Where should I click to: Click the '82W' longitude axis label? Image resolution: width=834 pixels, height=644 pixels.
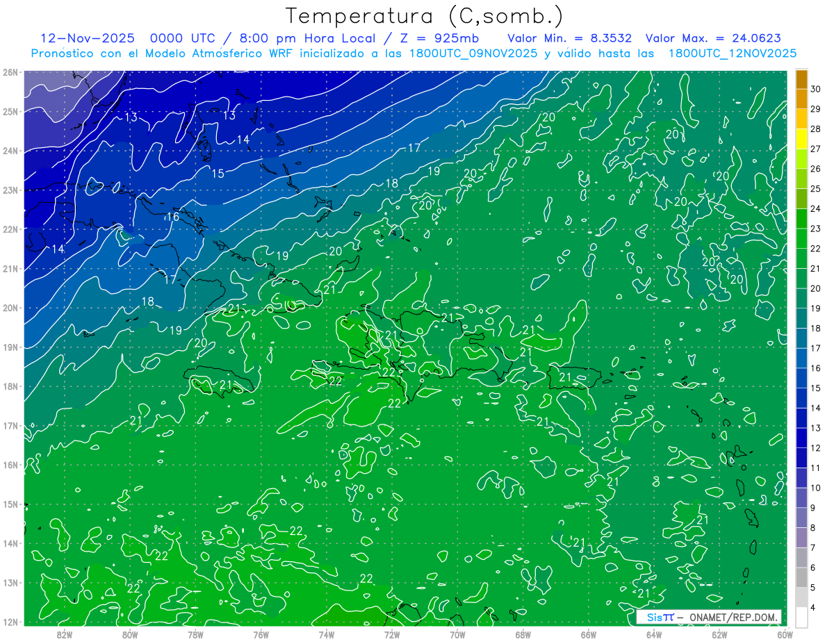[x=64, y=634]
